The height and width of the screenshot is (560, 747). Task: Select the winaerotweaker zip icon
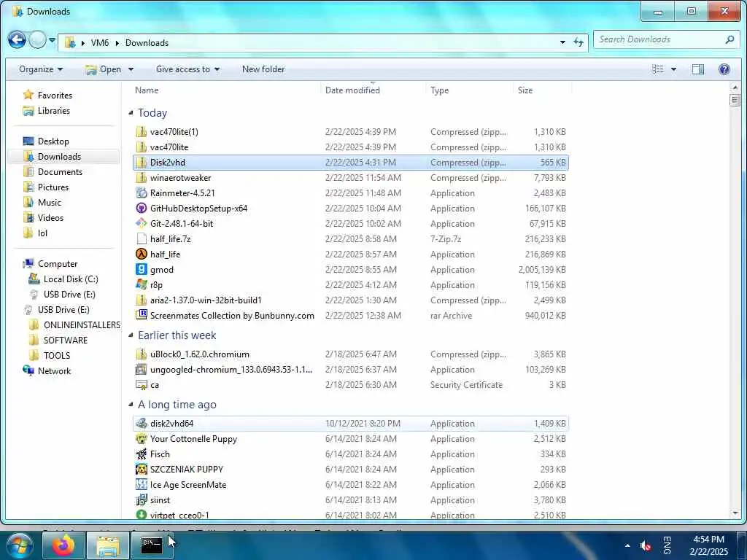pyautogui.click(x=141, y=178)
